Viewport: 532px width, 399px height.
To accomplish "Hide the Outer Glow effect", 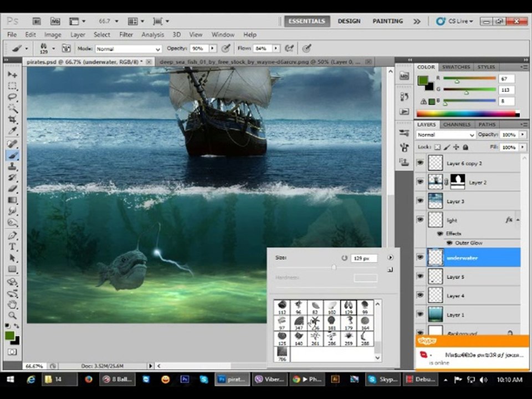I will [449, 243].
